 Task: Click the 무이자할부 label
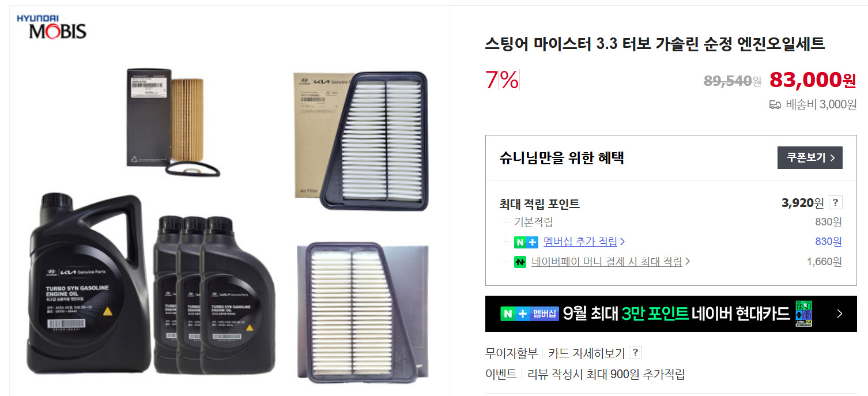(x=511, y=353)
